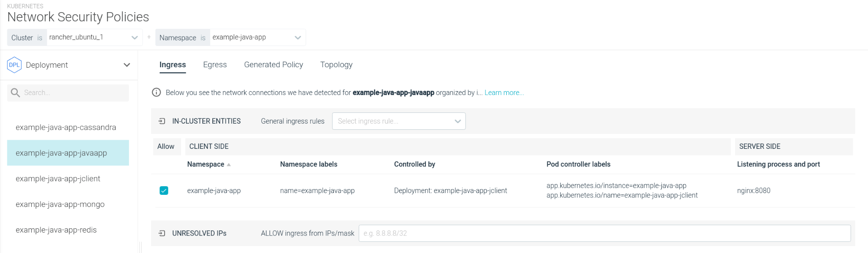Follow the Learn more link
Image resolution: width=868 pixels, height=253 pixels.
pyautogui.click(x=504, y=93)
